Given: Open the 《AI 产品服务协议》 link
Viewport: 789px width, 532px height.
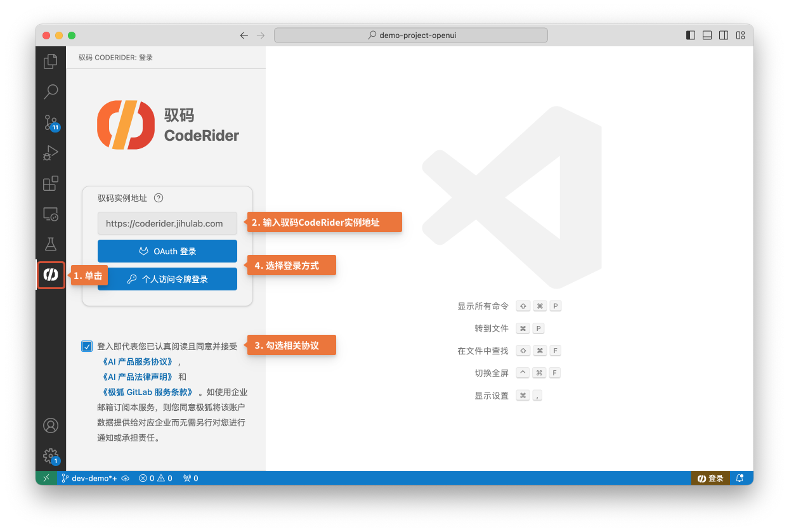Looking at the screenshot, I should (x=137, y=361).
